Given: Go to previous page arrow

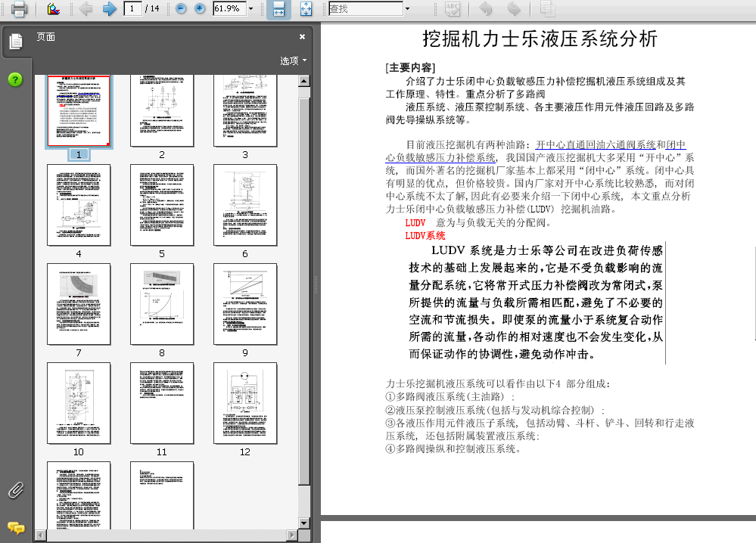Looking at the screenshot, I should click(86, 8).
